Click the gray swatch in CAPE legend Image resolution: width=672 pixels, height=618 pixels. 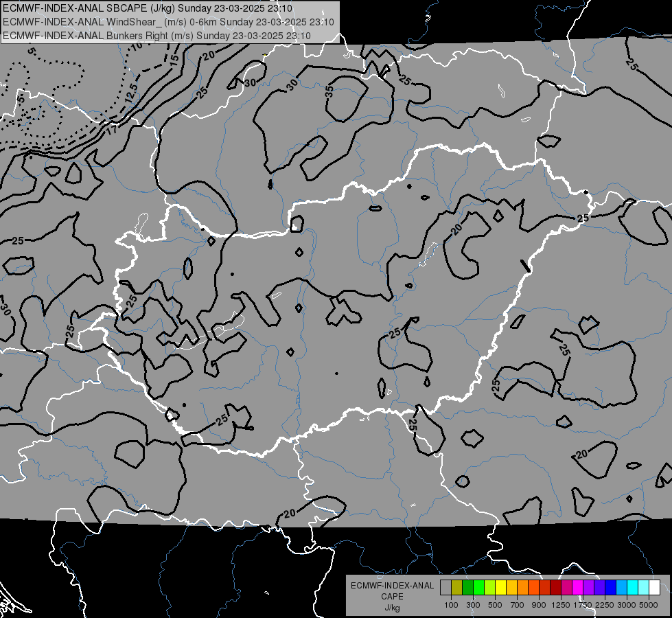[445, 588]
